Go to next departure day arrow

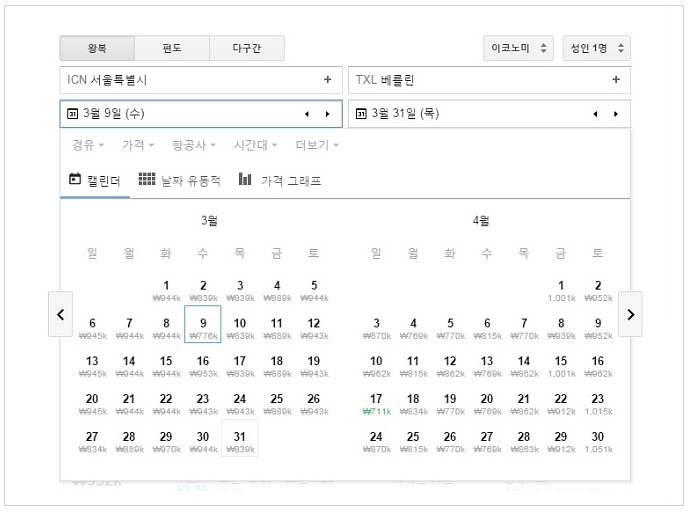tap(327, 114)
